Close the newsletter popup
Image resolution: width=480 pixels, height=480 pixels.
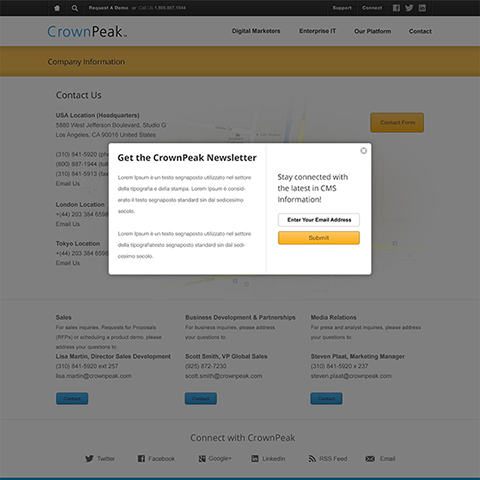(x=364, y=151)
